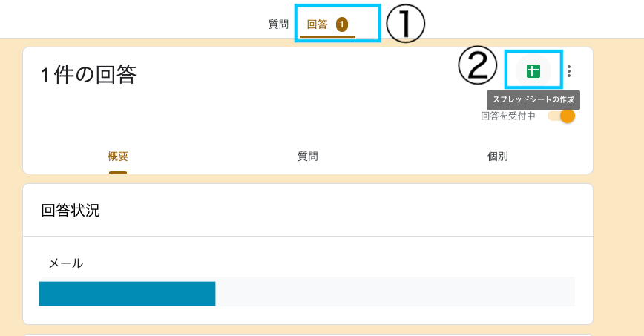This screenshot has height=336, width=644.
Task: Click the スプレッドシートの作成 tooltip
Action: click(533, 99)
